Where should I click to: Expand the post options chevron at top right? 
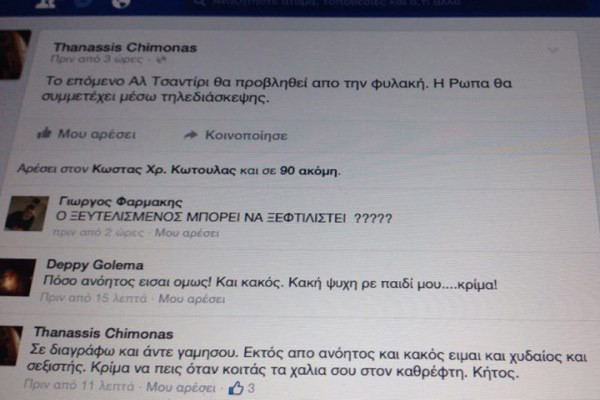click(x=553, y=50)
